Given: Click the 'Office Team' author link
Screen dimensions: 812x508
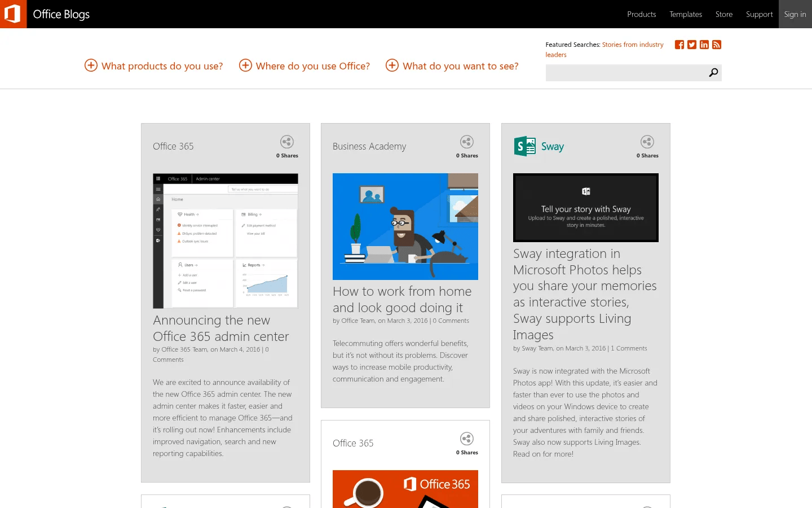Looking at the screenshot, I should (358, 321).
